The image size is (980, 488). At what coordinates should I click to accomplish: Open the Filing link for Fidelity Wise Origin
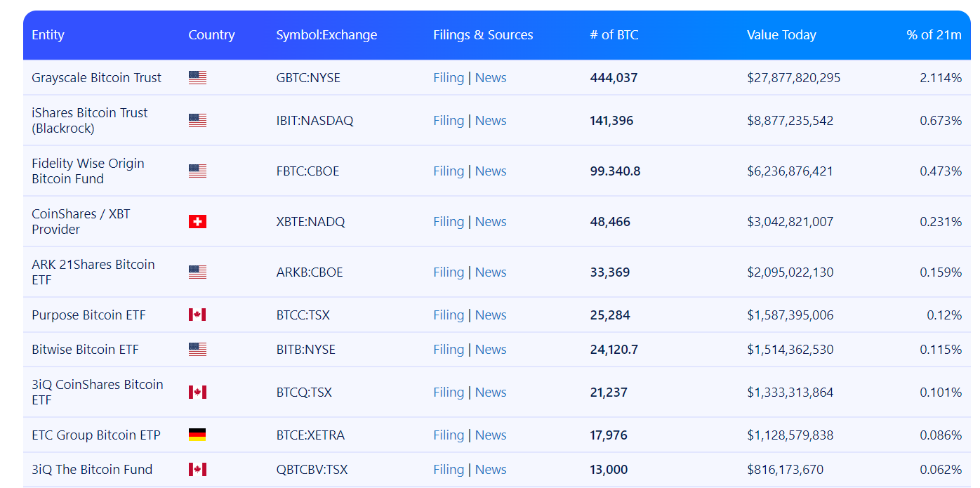click(x=449, y=171)
